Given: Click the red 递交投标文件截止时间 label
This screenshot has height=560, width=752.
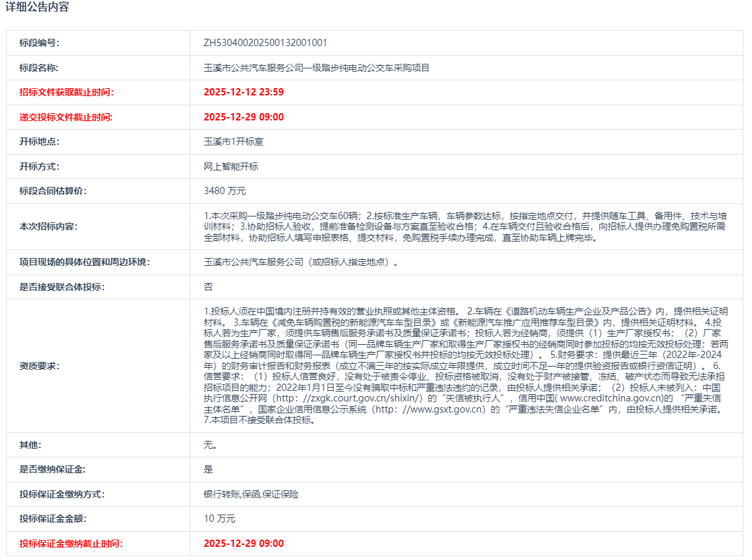Looking at the screenshot, I should click(x=66, y=117).
